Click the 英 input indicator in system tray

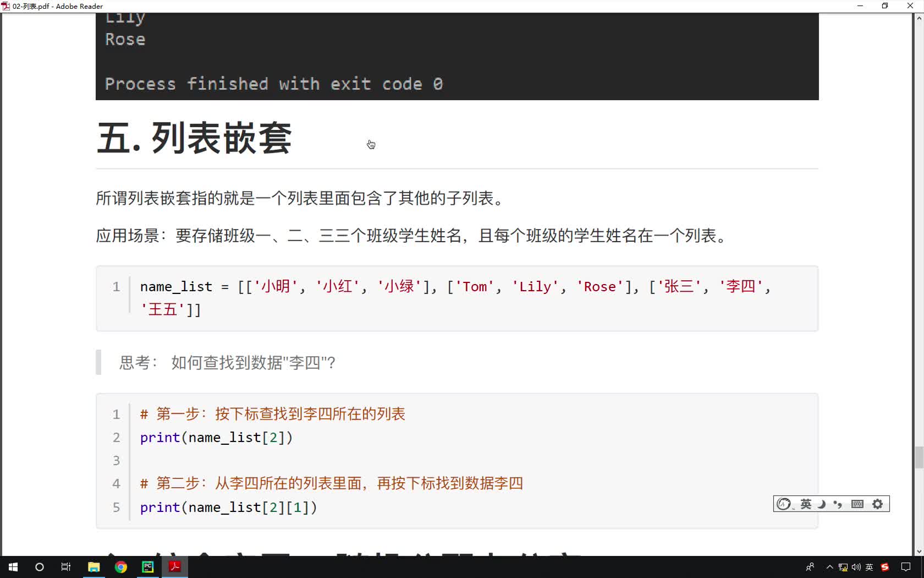(x=870, y=567)
